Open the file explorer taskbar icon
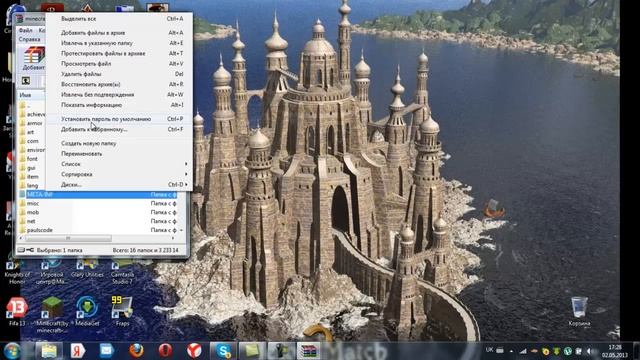 tap(49, 351)
